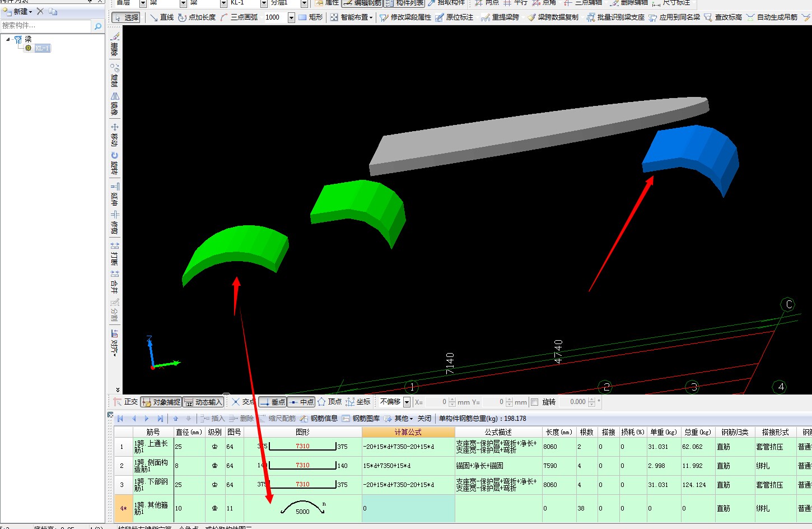Select the 旋转 rotate tool in vertical toolbar
This screenshot has width=812, height=529.
[114, 163]
